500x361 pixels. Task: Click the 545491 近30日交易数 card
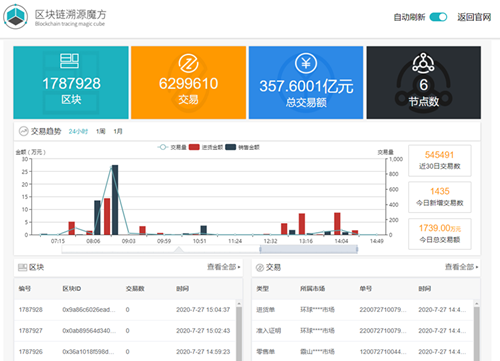[440, 160]
